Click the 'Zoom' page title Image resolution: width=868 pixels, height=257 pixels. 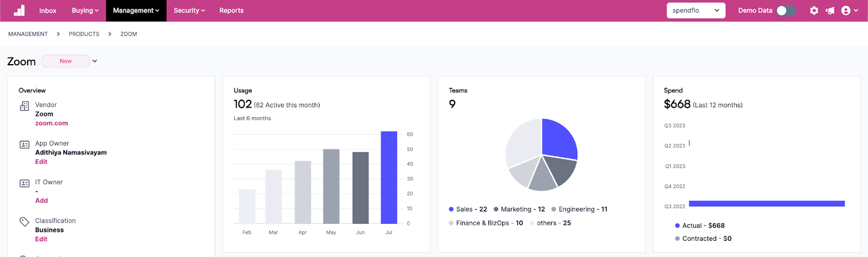click(x=21, y=61)
